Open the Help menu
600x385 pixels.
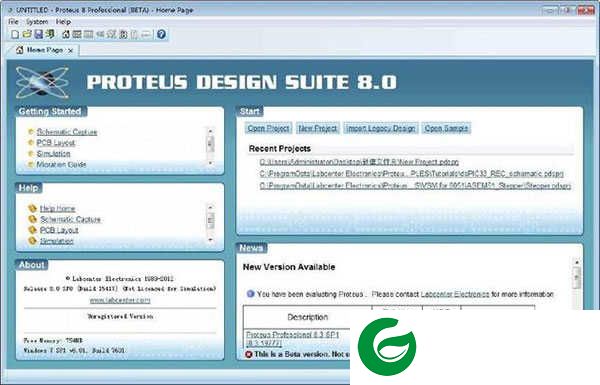click(x=63, y=22)
